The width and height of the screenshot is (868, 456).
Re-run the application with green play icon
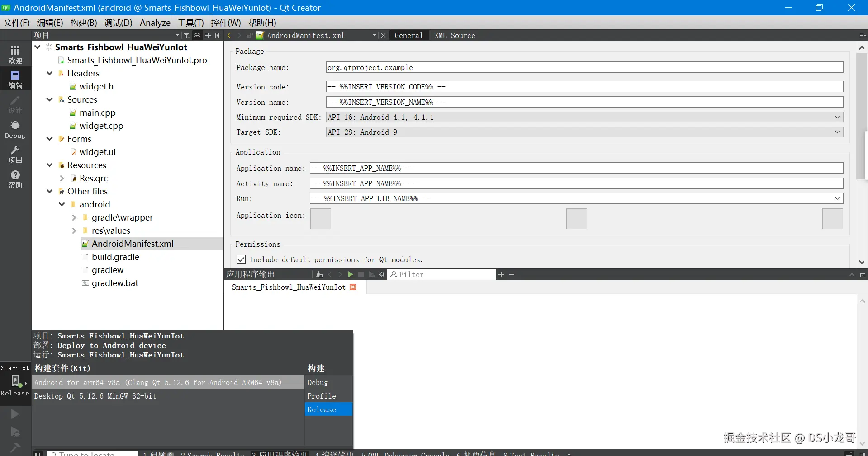click(x=350, y=274)
